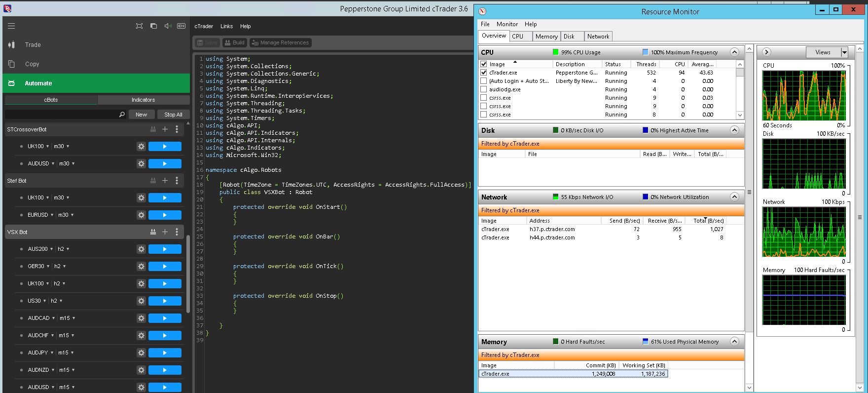Click the New cBot button
Image resolution: width=868 pixels, height=393 pixels.
click(x=141, y=115)
